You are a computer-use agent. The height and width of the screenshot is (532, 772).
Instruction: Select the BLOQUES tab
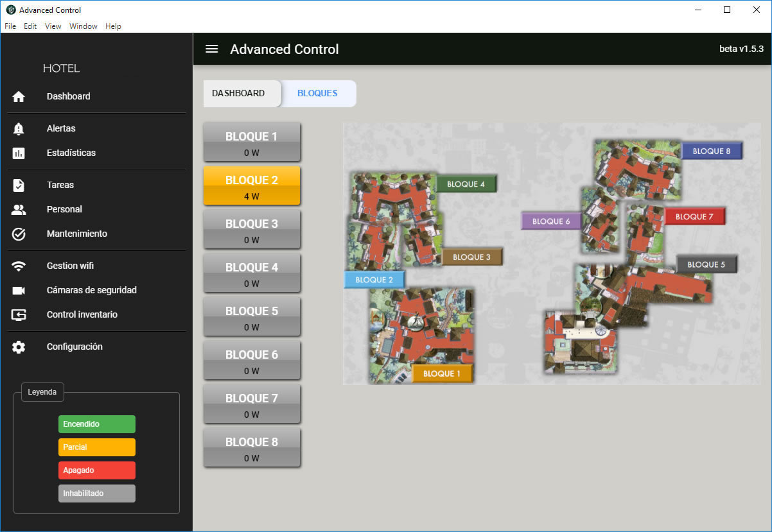point(317,94)
